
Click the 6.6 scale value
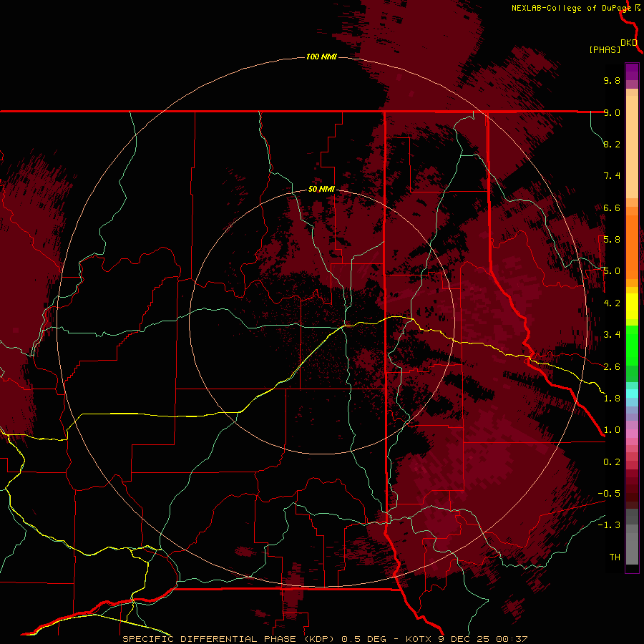point(612,208)
